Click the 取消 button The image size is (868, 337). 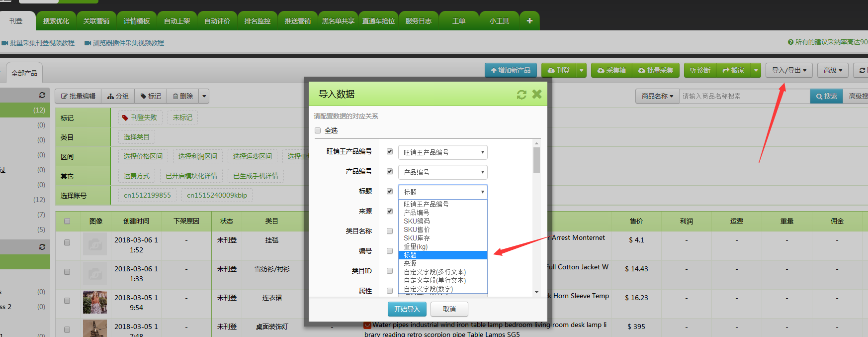point(449,309)
